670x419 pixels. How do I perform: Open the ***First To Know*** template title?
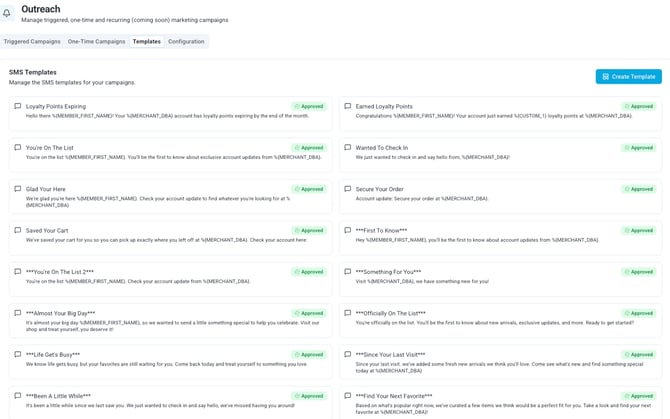pos(382,231)
